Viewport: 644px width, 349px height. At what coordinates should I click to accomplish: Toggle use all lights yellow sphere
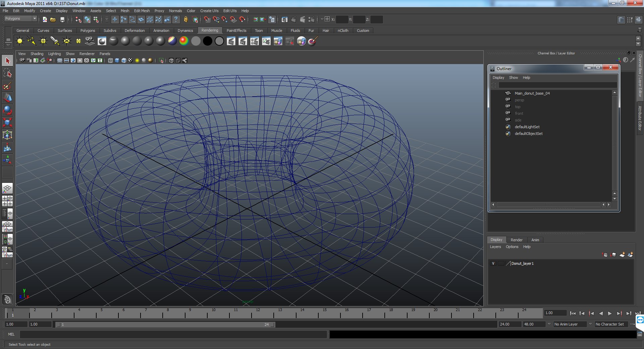(x=137, y=60)
